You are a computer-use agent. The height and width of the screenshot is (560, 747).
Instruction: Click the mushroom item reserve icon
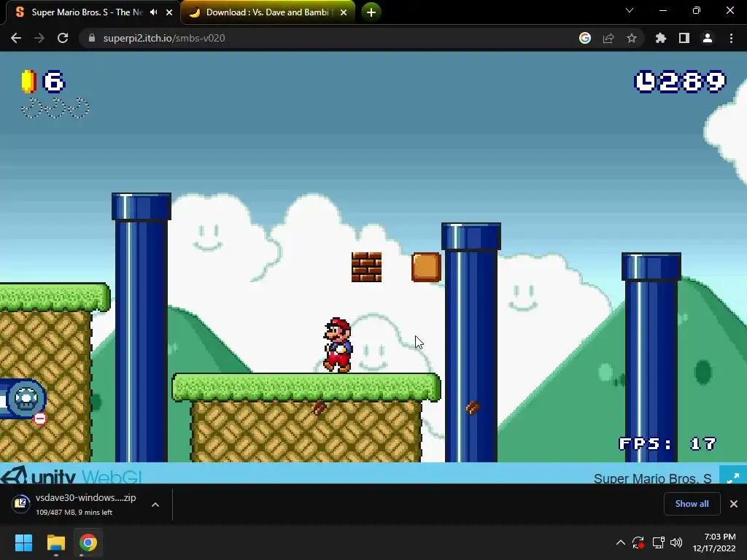click(26, 399)
